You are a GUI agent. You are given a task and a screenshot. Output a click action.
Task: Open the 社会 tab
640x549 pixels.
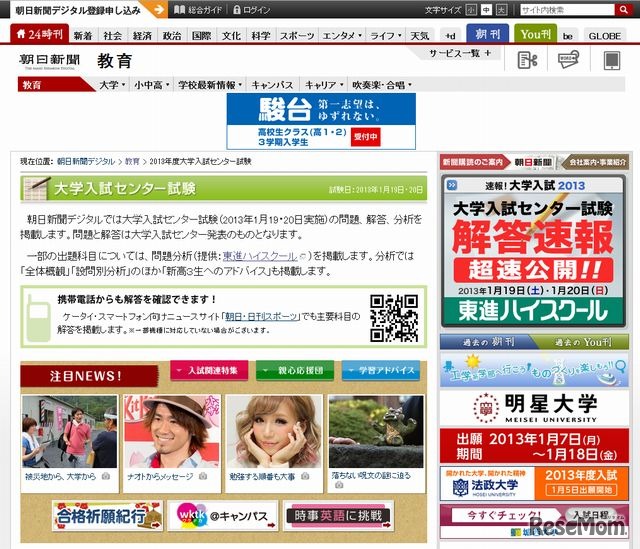tap(113, 36)
